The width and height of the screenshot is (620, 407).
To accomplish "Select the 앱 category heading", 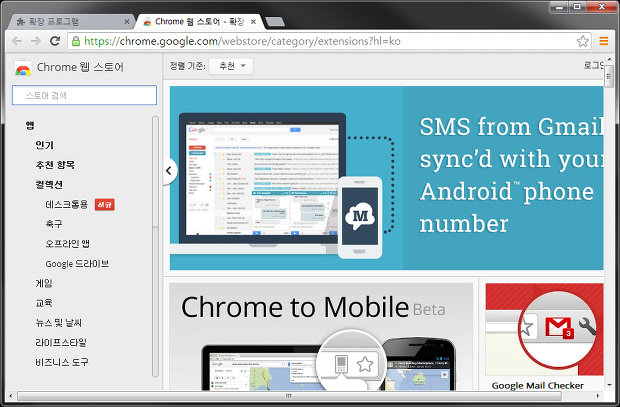I will (x=30, y=125).
